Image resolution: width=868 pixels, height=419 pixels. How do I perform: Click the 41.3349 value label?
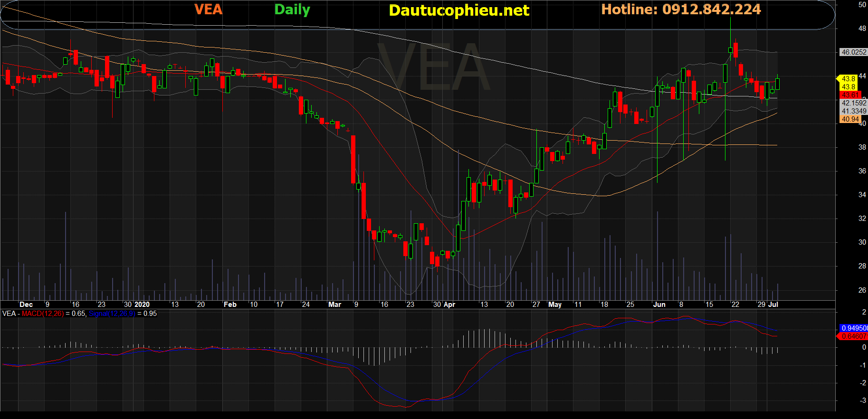click(x=854, y=111)
